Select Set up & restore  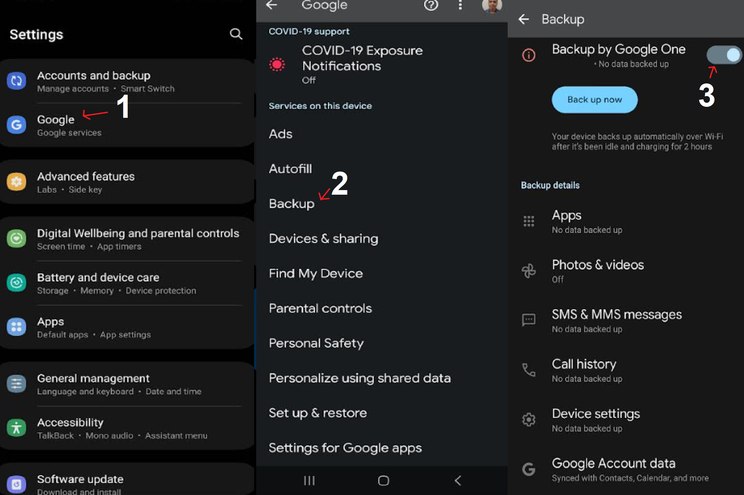pyautogui.click(x=381, y=413)
